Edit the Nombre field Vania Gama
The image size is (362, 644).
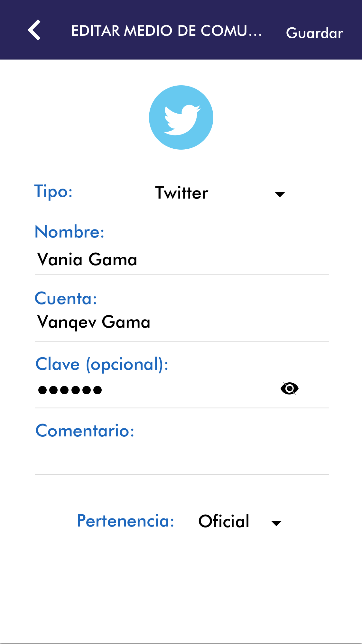tap(182, 260)
